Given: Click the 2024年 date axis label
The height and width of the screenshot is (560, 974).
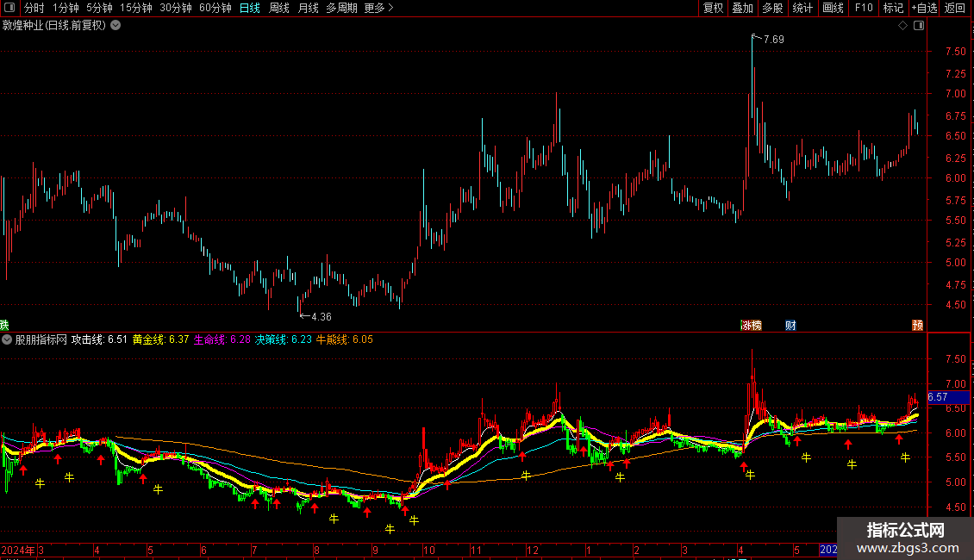Looking at the screenshot, I should 18,550.
